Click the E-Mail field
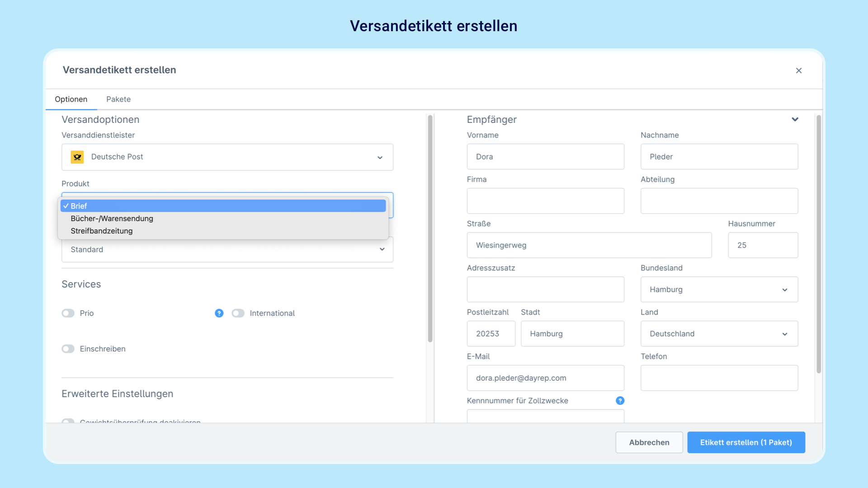868x488 pixels. pyautogui.click(x=545, y=378)
